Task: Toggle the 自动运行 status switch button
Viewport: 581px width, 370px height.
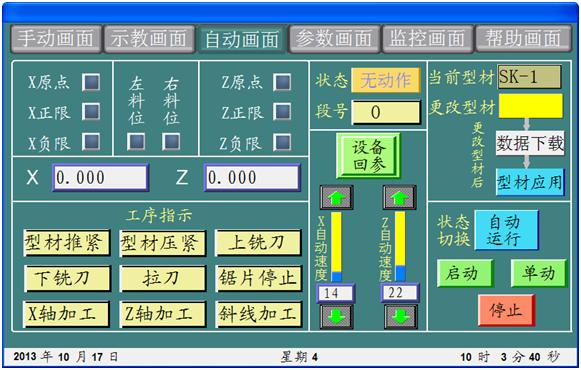Action: (x=507, y=230)
